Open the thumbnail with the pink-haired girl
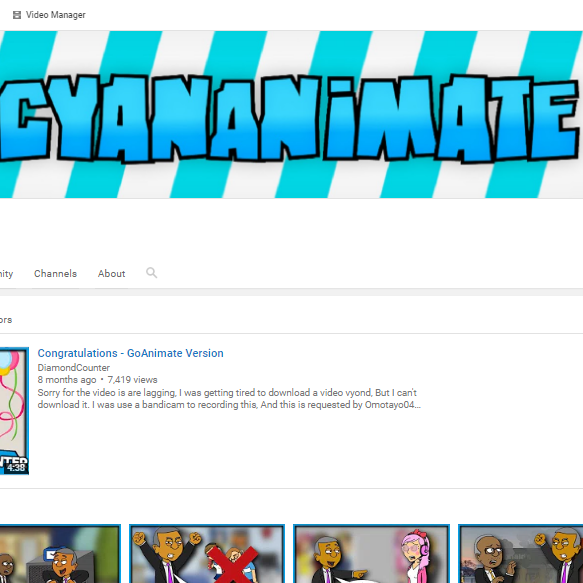Viewport: 583px width, 583px height. 371,554
